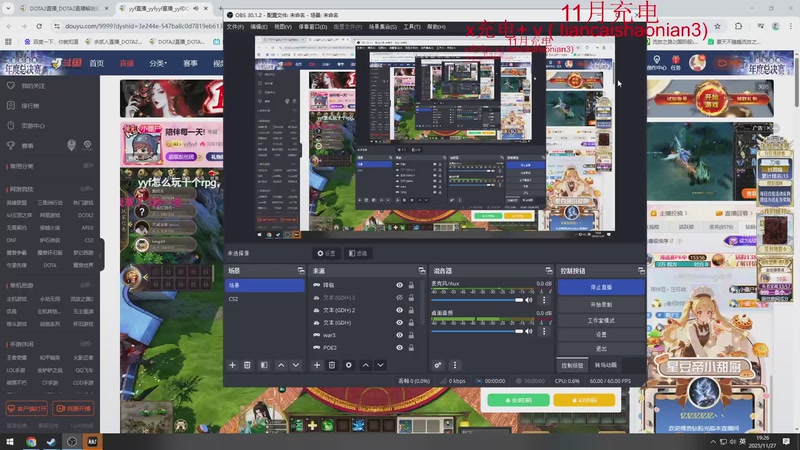Click the sources list scrollbar in OBS
Image resolution: width=800 pixels, height=450 pixels.
click(x=423, y=301)
